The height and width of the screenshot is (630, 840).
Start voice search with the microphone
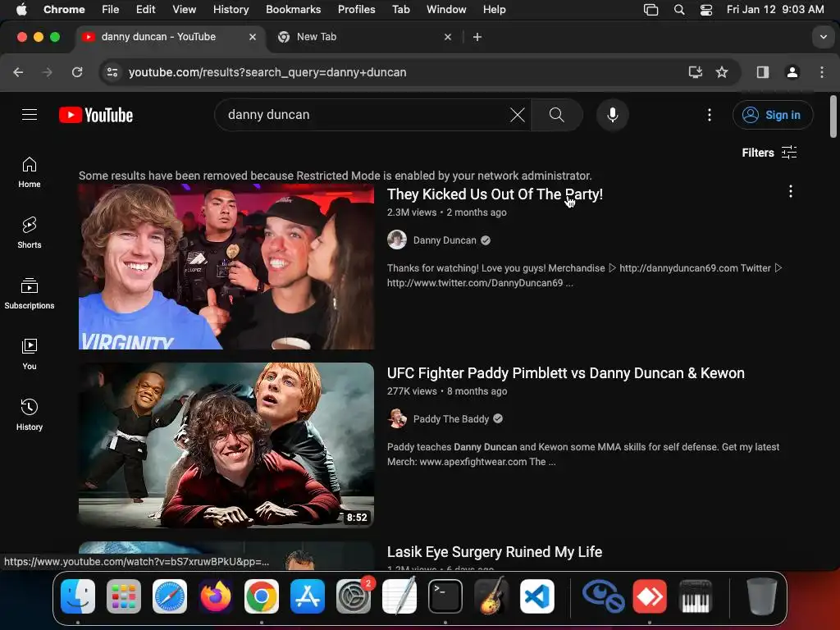pos(612,115)
